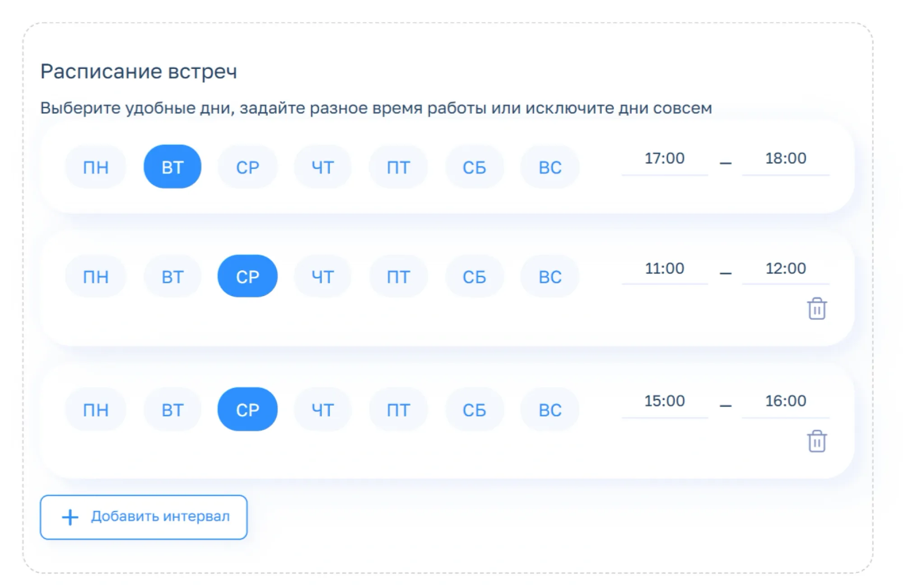Change the 11:00 start time field
Screen dimensions: 903x588
[664, 269]
